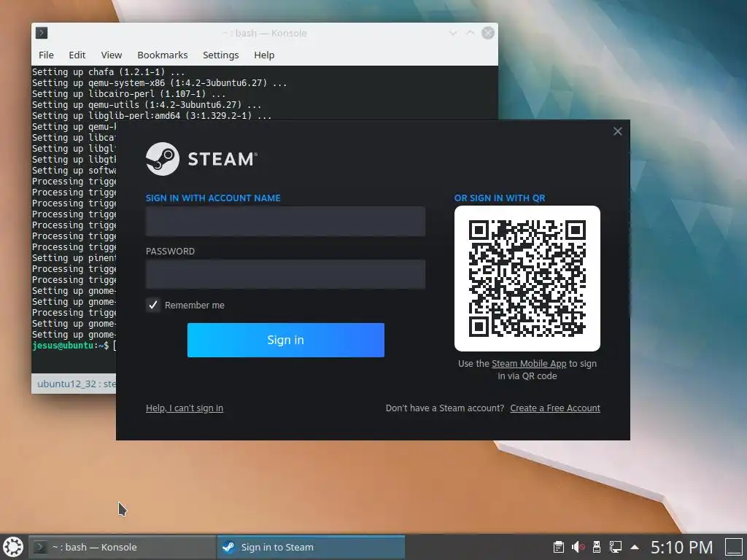Uncheck the Remember me checkbox
747x560 pixels.
[153, 306]
